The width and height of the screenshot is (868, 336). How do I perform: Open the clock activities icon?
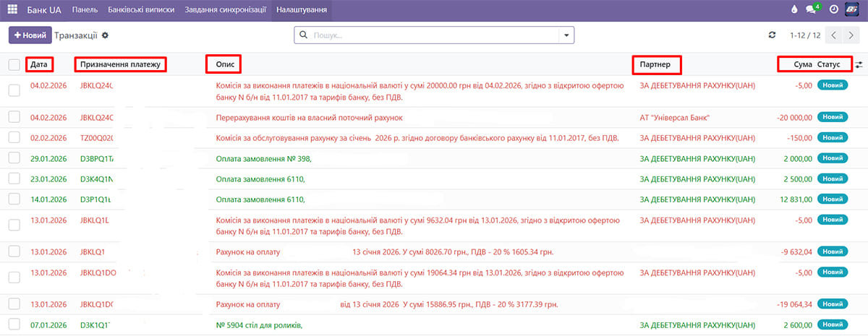pos(834,10)
